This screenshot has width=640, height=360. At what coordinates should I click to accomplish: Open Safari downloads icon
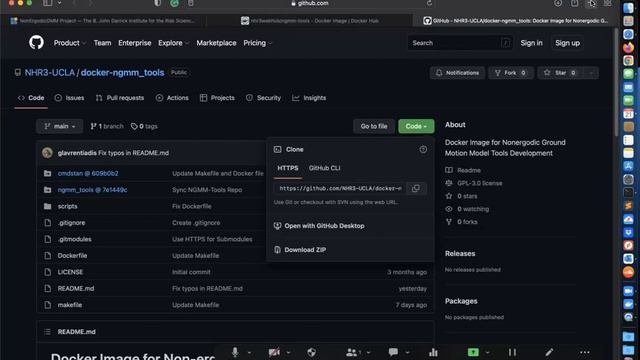pos(558,3)
